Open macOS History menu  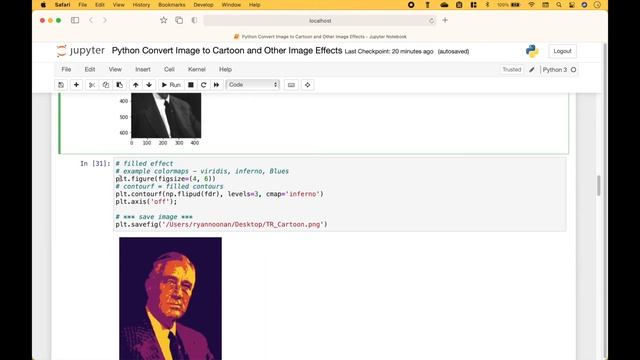click(x=141, y=5)
